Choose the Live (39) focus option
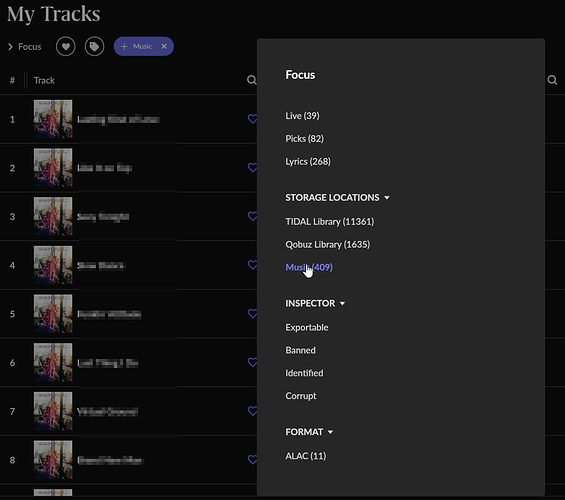The width and height of the screenshot is (565, 500). [x=302, y=116]
